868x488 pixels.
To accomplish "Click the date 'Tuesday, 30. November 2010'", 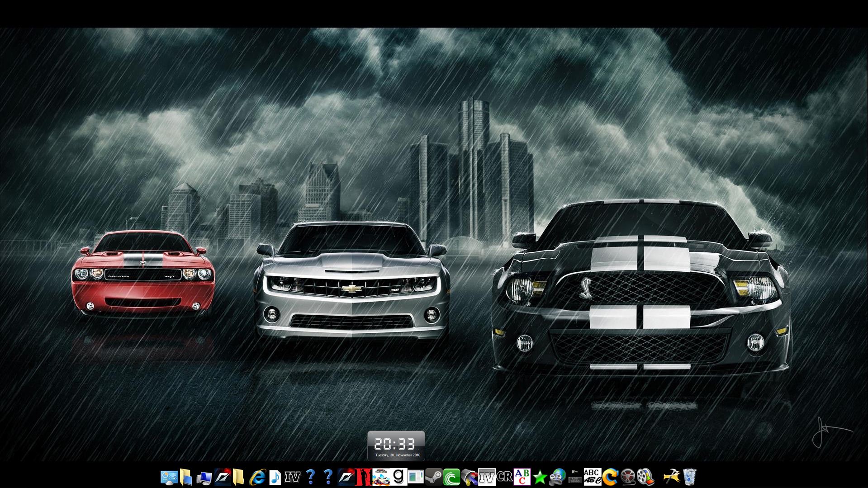I will [398, 455].
